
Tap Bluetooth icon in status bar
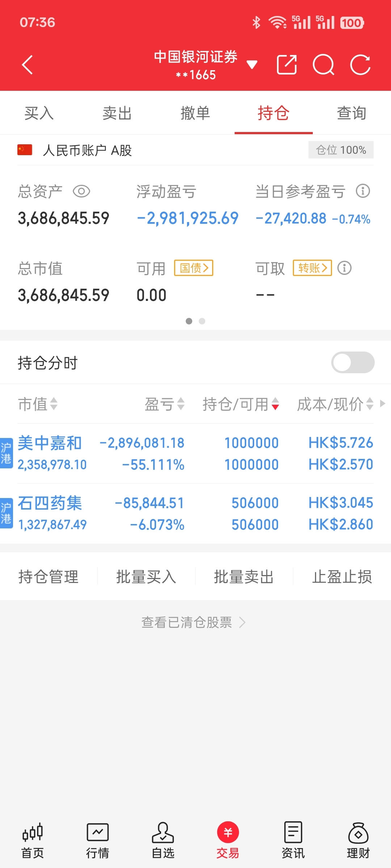(256, 22)
